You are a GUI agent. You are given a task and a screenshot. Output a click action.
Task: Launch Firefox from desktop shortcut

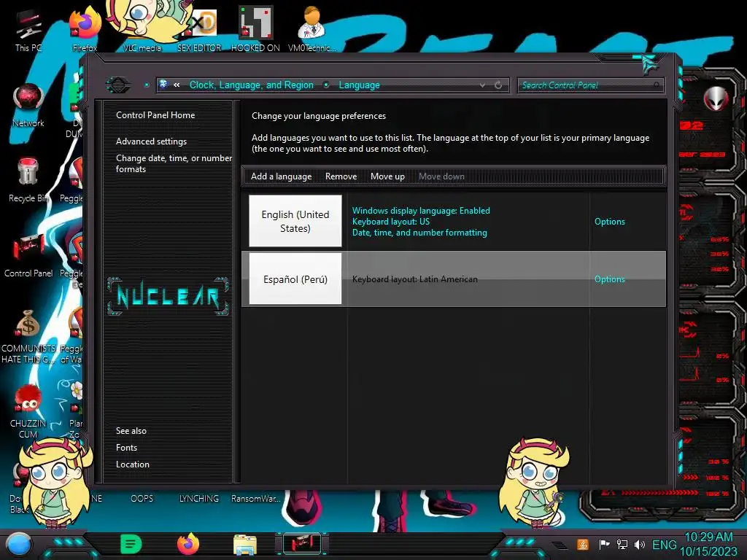85,28
